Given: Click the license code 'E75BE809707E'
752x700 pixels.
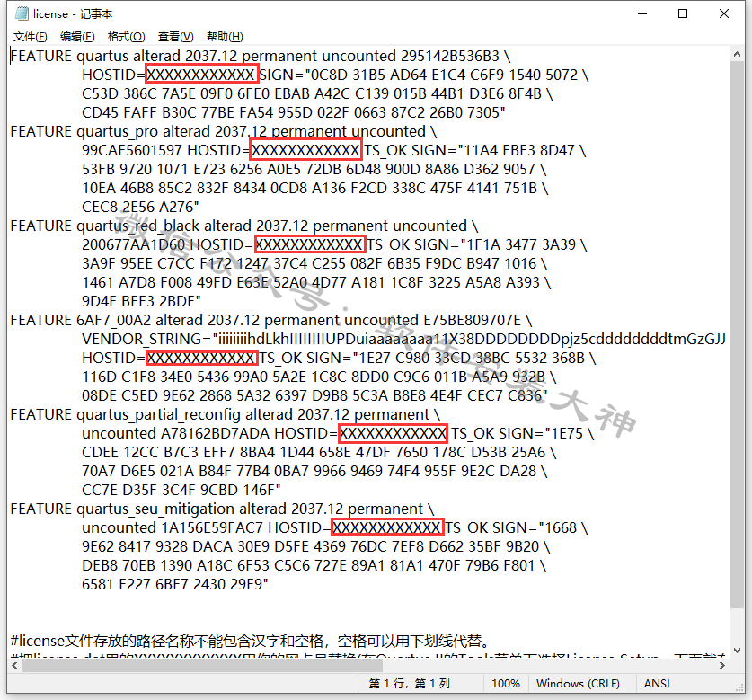Looking at the screenshot, I should (x=472, y=320).
